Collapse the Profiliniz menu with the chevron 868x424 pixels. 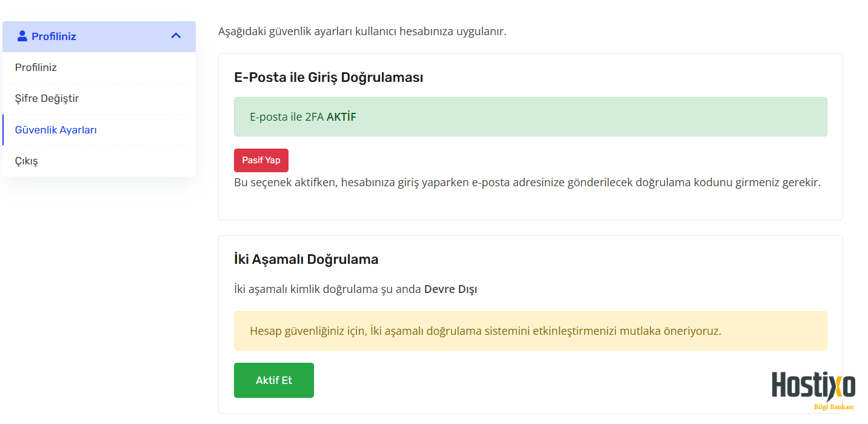[x=176, y=36]
